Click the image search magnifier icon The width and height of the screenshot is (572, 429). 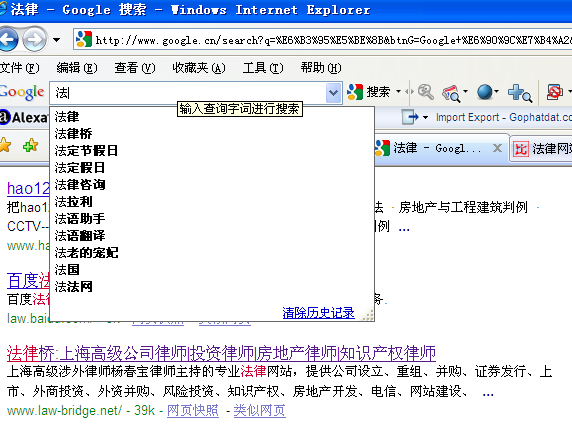451,93
